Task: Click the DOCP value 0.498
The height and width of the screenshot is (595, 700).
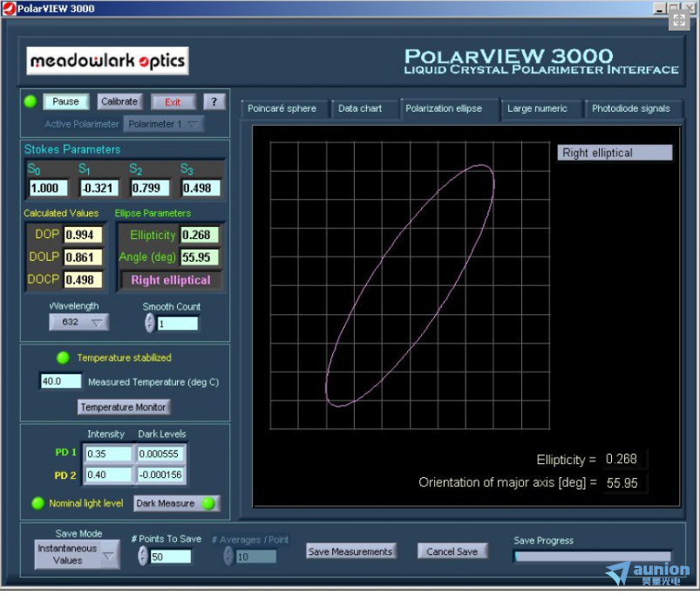Action: pyautogui.click(x=84, y=281)
